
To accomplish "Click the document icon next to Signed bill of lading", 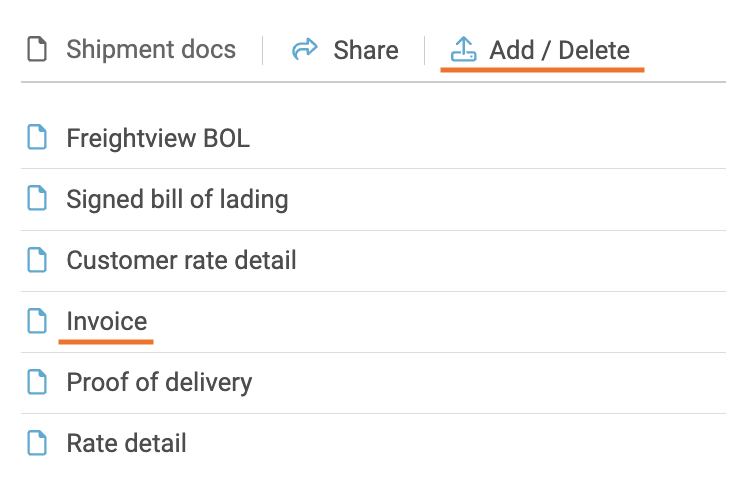I will click(x=37, y=199).
